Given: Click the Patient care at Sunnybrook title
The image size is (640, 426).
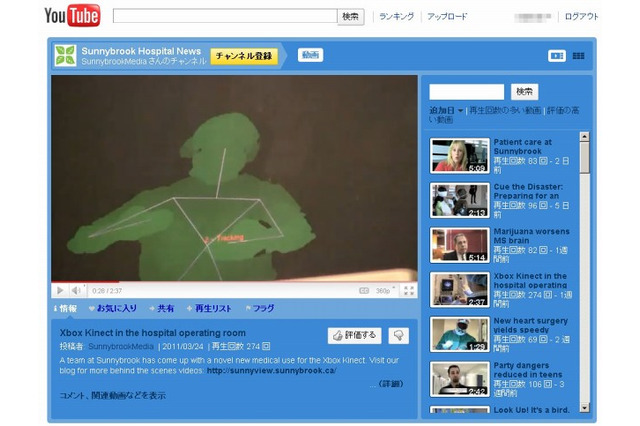Looking at the screenshot, I should [522, 146].
